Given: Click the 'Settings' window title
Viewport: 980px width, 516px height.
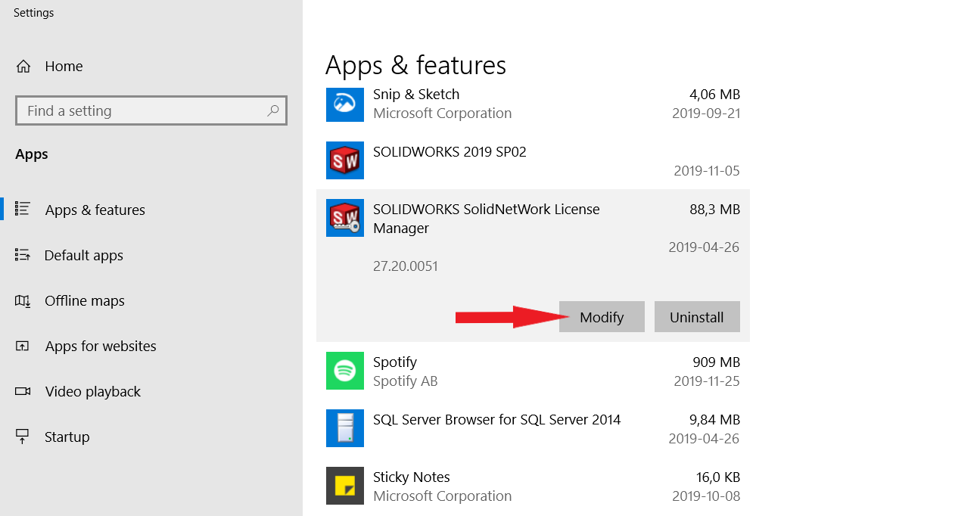Looking at the screenshot, I should pyautogui.click(x=34, y=13).
